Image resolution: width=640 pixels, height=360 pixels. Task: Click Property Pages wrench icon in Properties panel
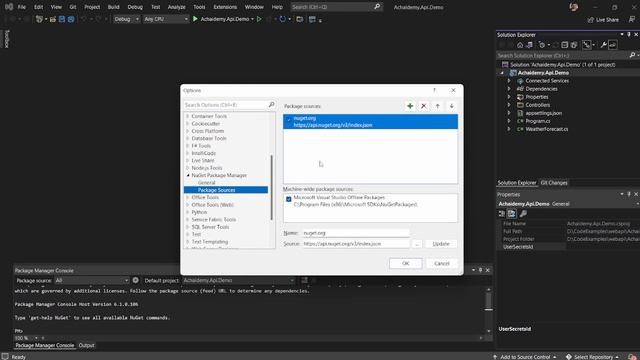(x=523, y=213)
